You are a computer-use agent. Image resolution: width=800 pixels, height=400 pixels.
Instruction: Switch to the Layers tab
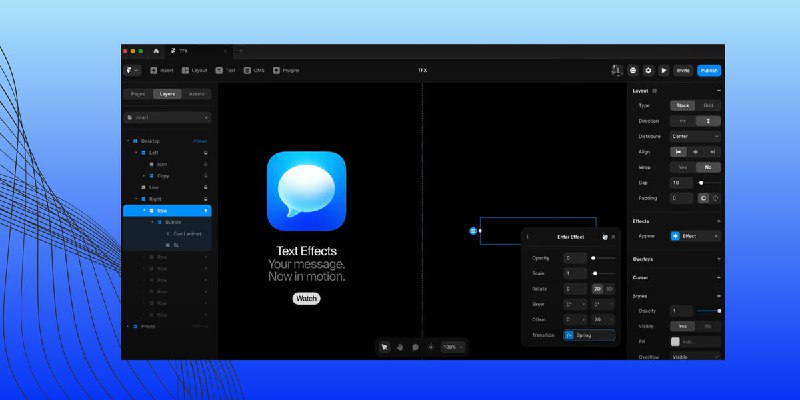(x=167, y=94)
